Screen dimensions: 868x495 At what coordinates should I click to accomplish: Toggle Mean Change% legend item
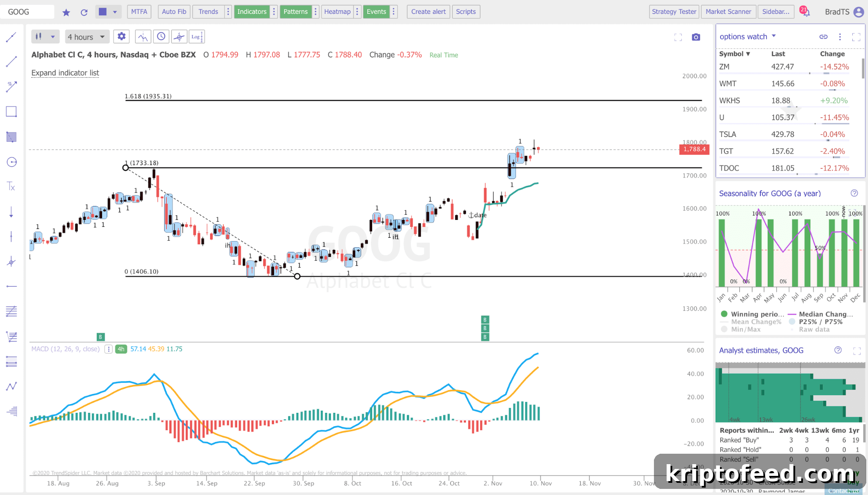pos(751,322)
